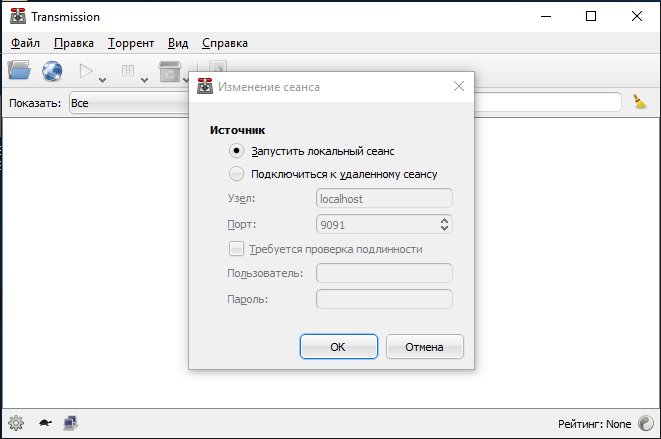Click the Open URL globe icon

coord(52,70)
